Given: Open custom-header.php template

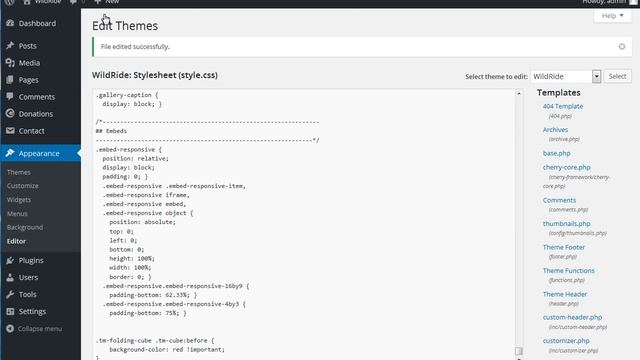Looking at the screenshot, I should coord(572,317).
